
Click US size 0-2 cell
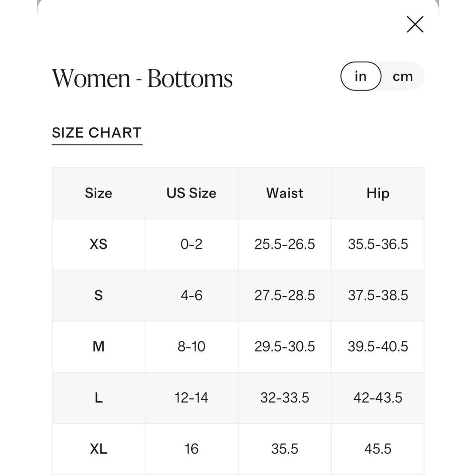coord(191,244)
